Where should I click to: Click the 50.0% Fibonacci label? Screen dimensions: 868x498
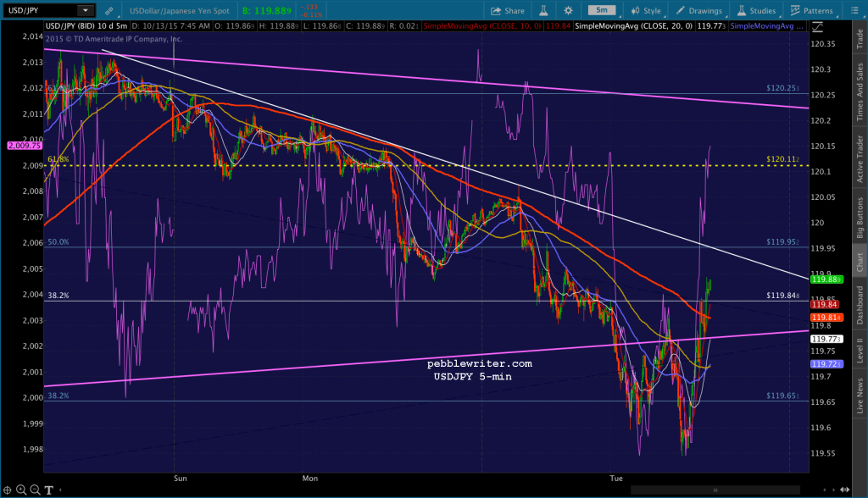(58, 242)
